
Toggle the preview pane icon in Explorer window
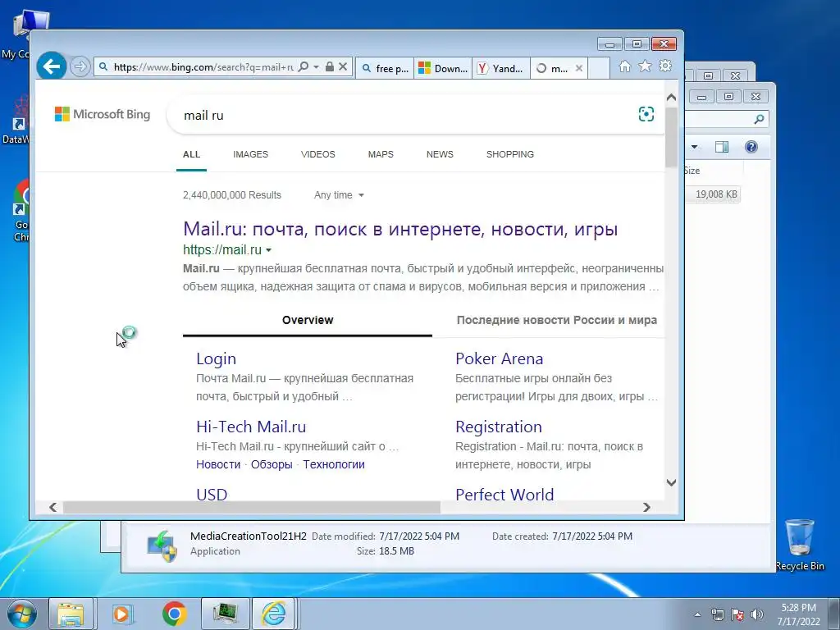click(722, 147)
